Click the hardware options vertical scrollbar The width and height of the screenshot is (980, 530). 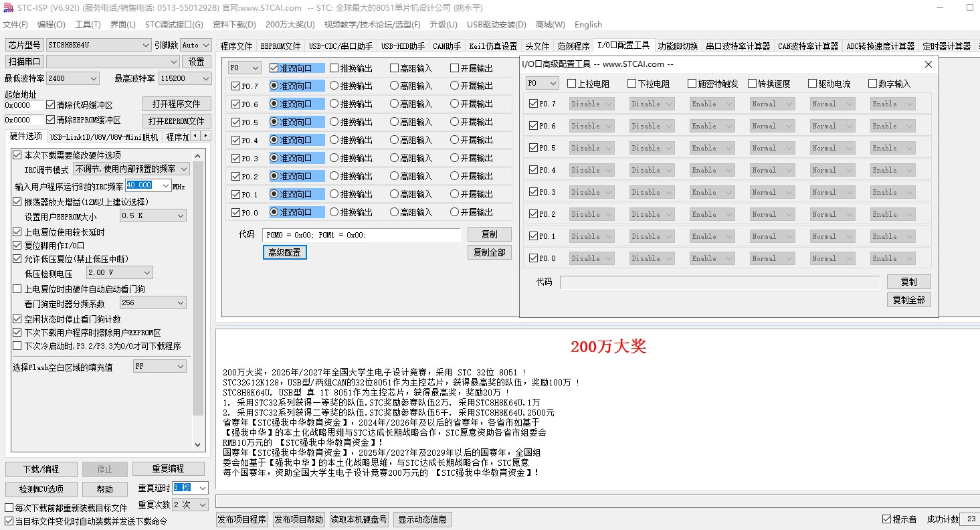click(198, 298)
